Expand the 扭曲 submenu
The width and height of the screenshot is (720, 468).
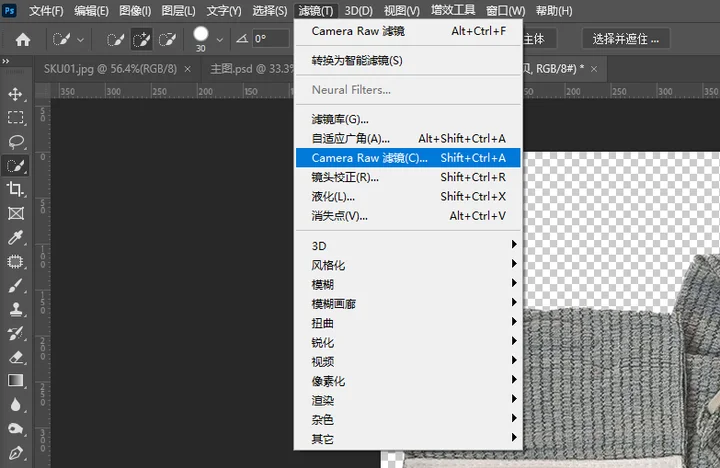[x=408, y=323]
